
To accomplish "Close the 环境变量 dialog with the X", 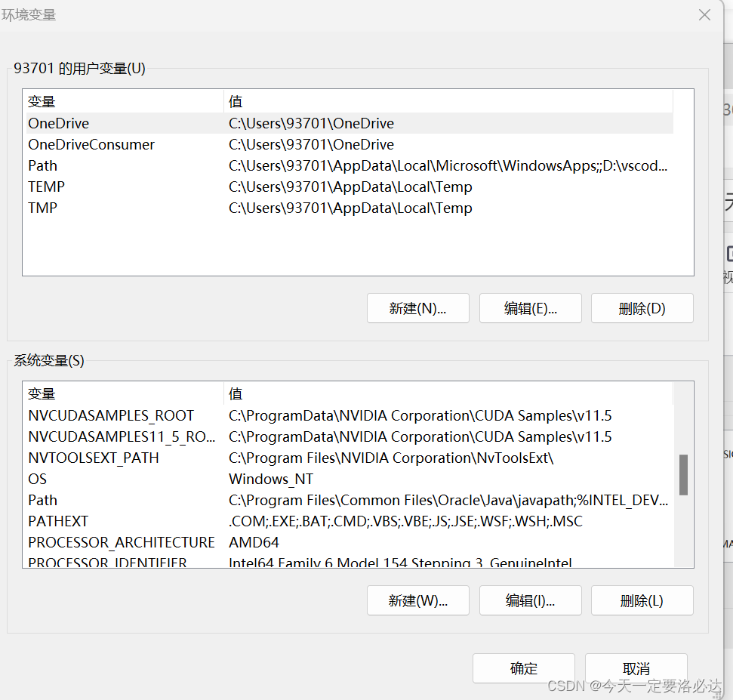I will 704,14.
